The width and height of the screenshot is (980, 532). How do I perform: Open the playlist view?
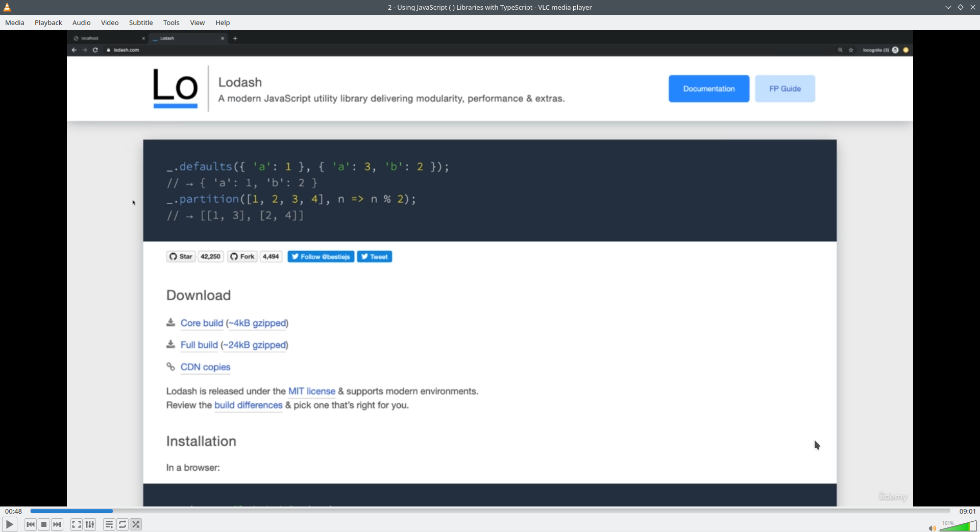(x=109, y=524)
